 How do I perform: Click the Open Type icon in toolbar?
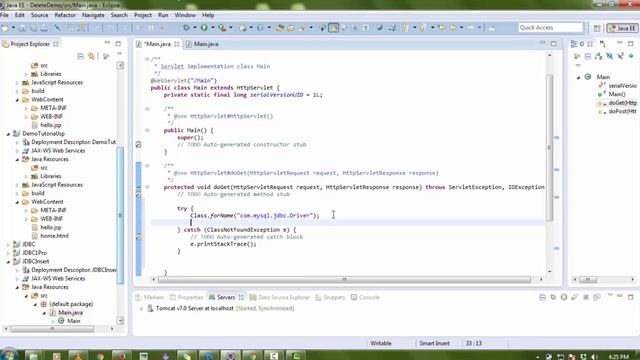(280, 28)
